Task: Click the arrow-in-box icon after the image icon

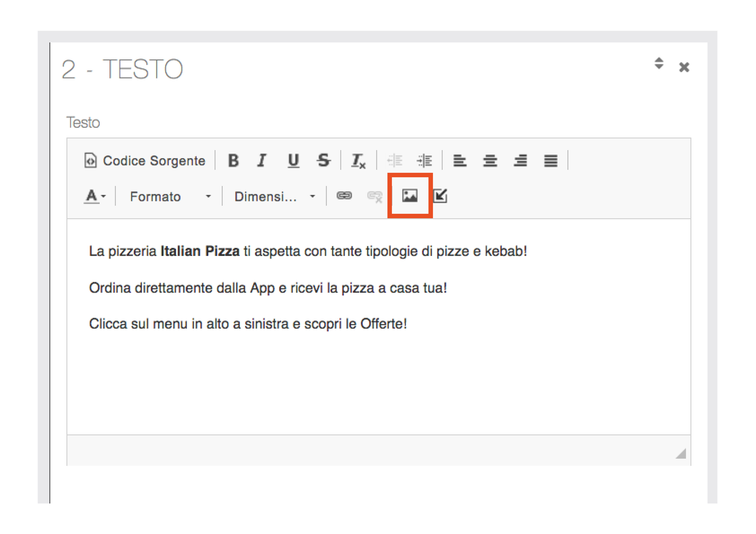Action: [x=440, y=196]
